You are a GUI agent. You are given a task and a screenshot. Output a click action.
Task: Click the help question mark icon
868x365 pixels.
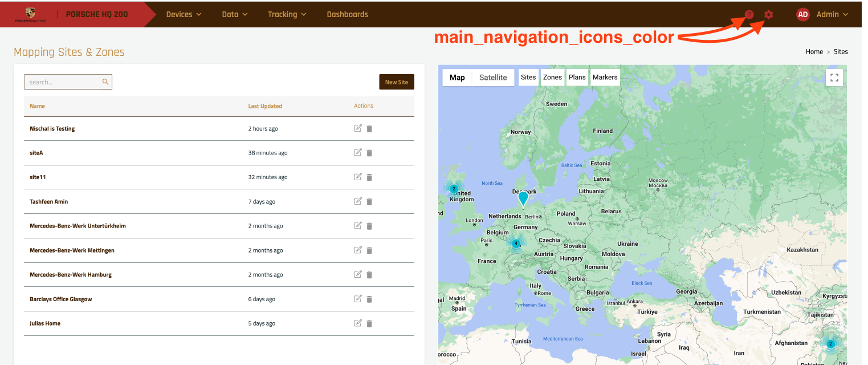pos(749,15)
